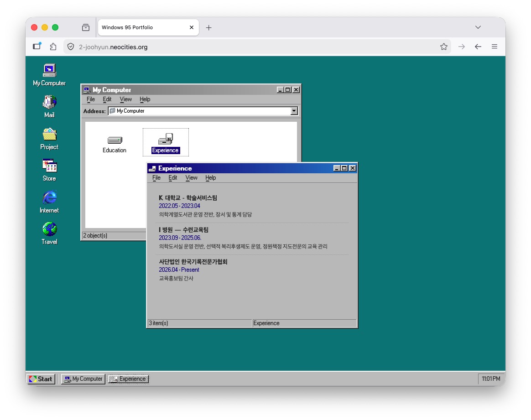Click the My Computer window title icon

pos(87,90)
